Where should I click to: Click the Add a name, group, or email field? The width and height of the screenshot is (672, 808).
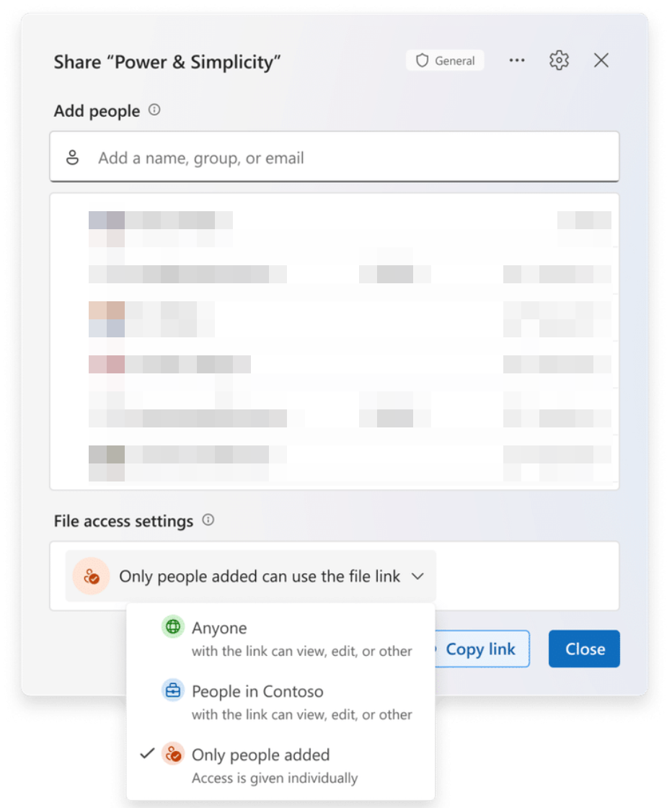pos(335,156)
